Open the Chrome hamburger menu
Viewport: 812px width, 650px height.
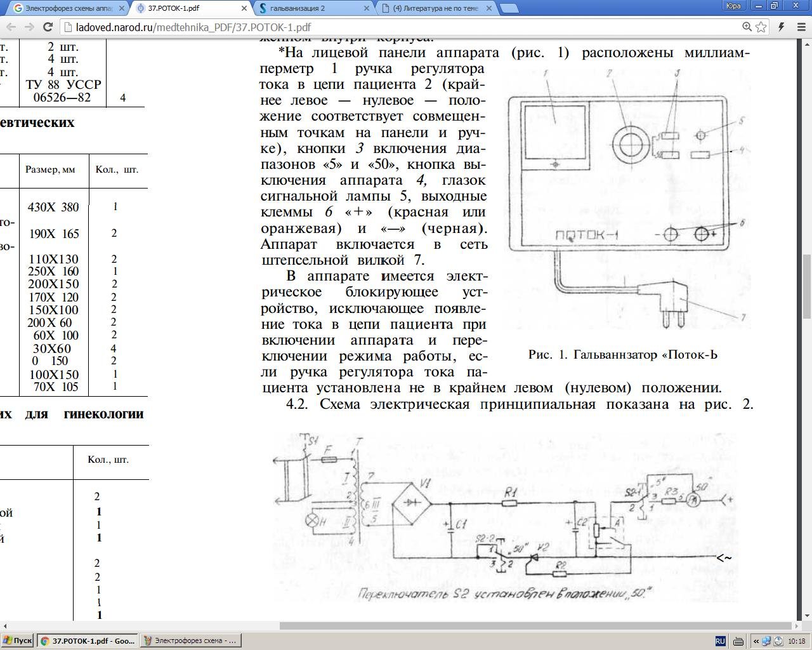click(801, 27)
